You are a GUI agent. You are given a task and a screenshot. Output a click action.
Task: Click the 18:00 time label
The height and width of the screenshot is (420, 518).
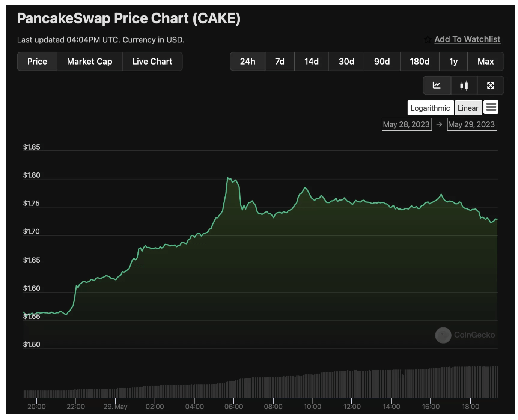[470, 406]
